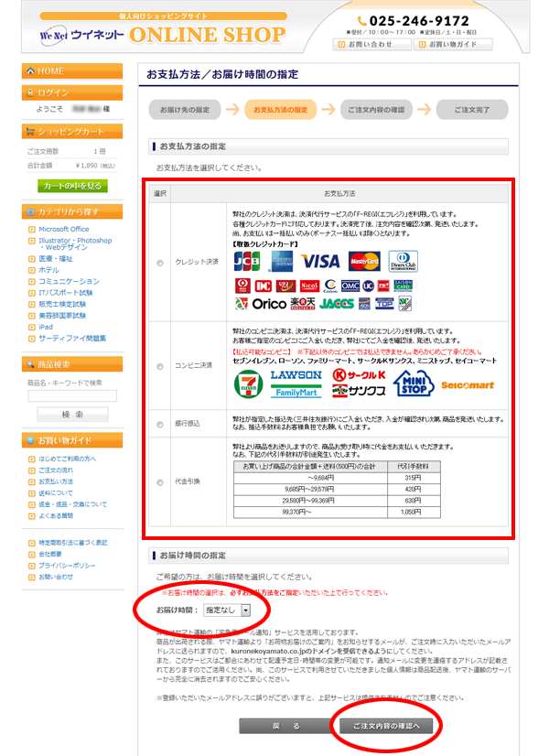Open the プライバシーポリシー link
This screenshot has height=756, width=549.
tap(67, 566)
